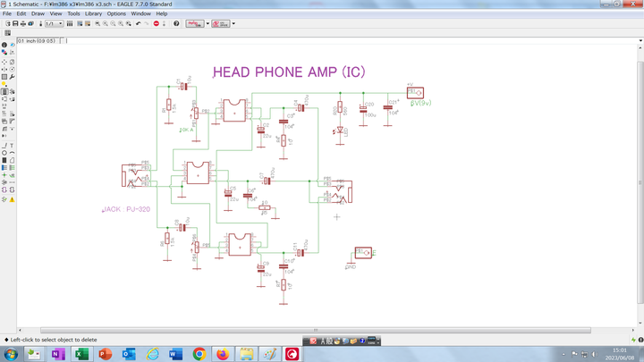Open Help with the question mark icon
Screen dimensions: 644x362
pyautogui.click(x=176, y=23)
